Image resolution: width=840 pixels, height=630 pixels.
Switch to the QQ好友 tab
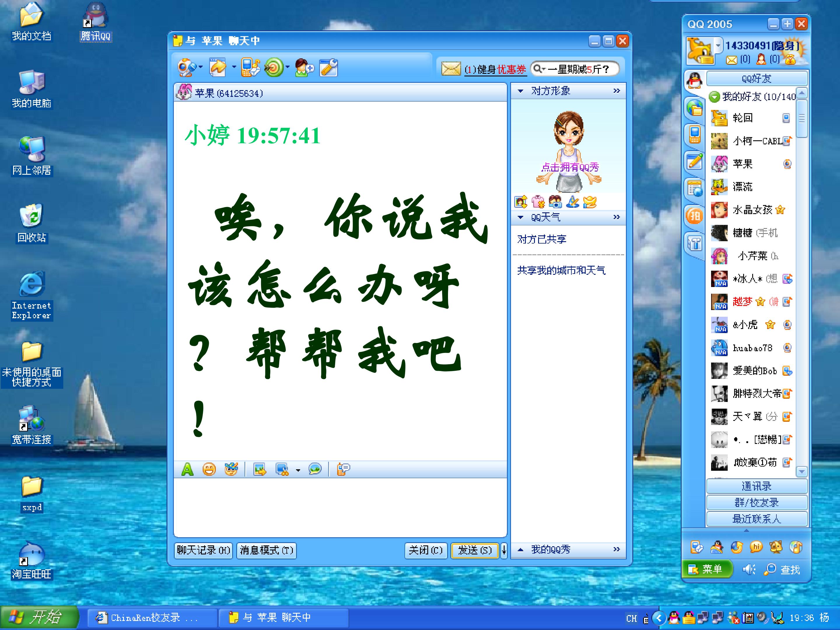click(x=757, y=79)
